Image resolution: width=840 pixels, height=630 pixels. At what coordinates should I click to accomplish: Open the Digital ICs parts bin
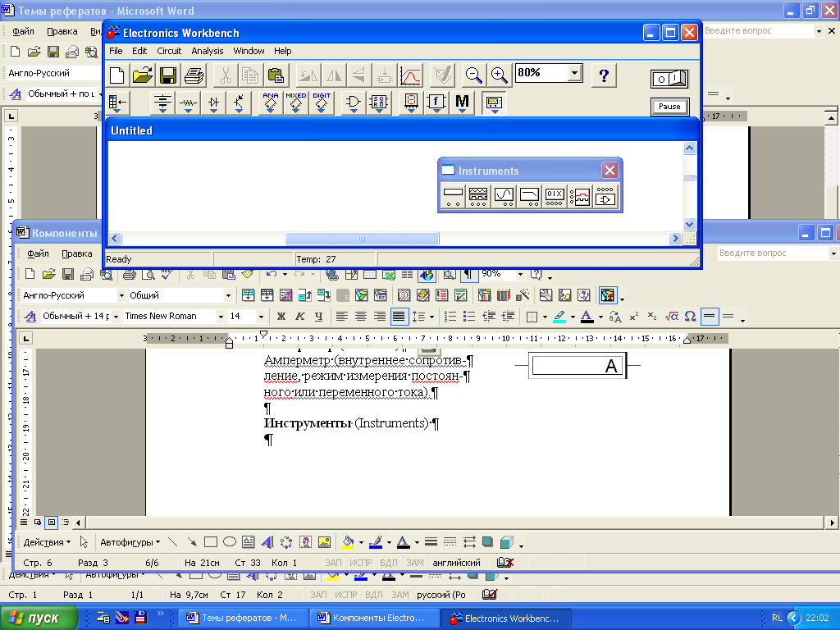(x=322, y=102)
